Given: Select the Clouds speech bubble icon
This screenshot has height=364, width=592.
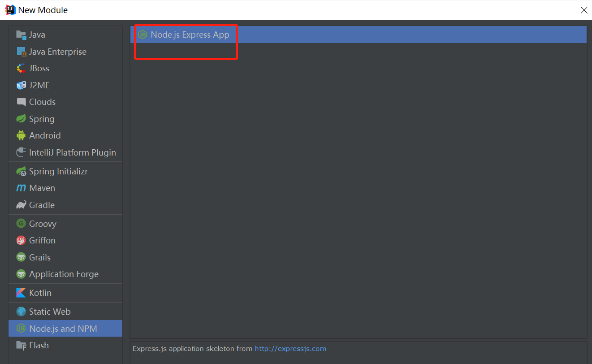Looking at the screenshot, I should pos(21,102).
